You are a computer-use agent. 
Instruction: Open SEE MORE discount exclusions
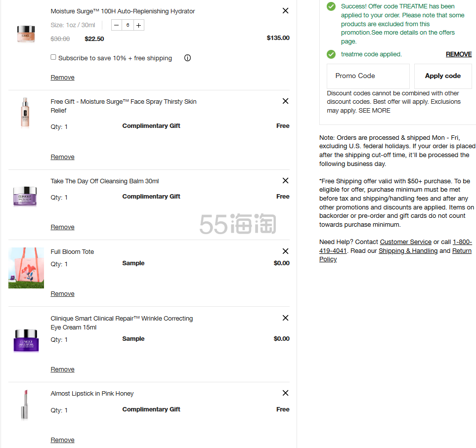point(374,111)
